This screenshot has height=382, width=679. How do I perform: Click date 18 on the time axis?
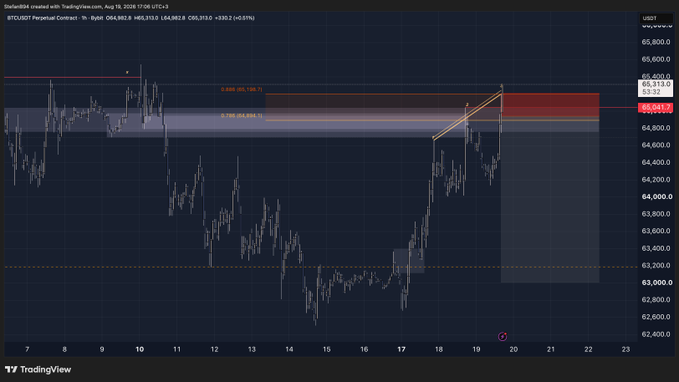tap(439, 349)
